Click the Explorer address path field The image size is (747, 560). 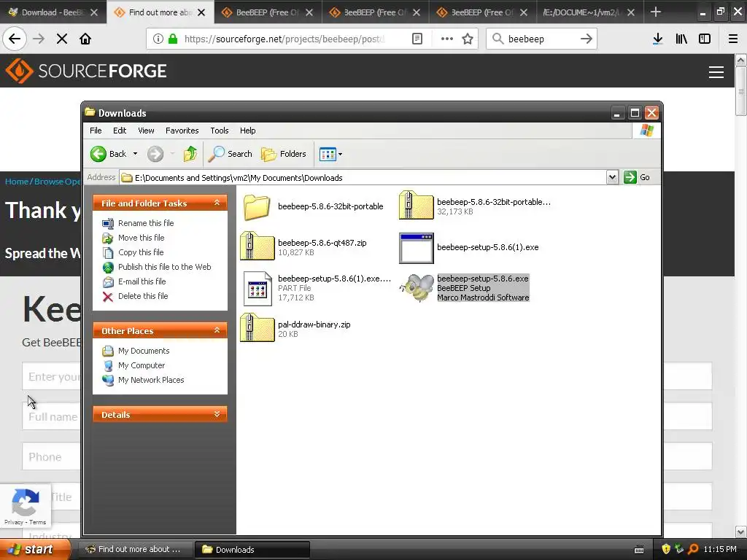coord(363,178)
